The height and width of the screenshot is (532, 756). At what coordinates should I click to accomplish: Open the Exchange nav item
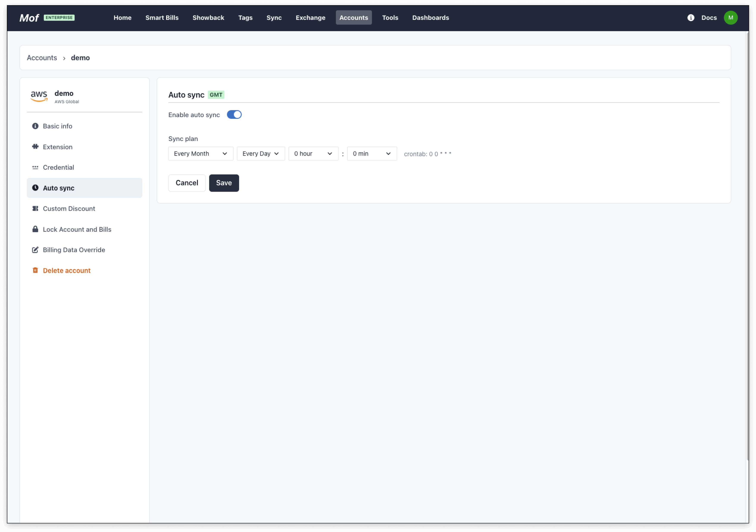311,18
